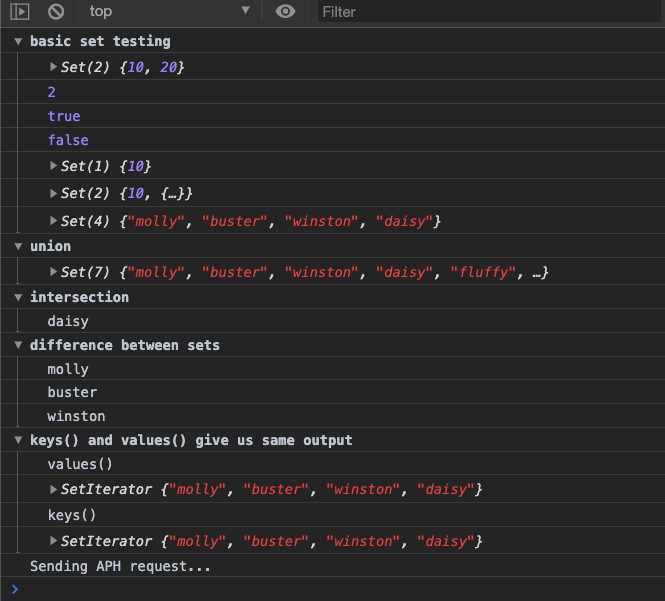The width and height of the screenshot is (665, 601).
Task: Select the 'winston' difference output
Action: click(76, 417)
